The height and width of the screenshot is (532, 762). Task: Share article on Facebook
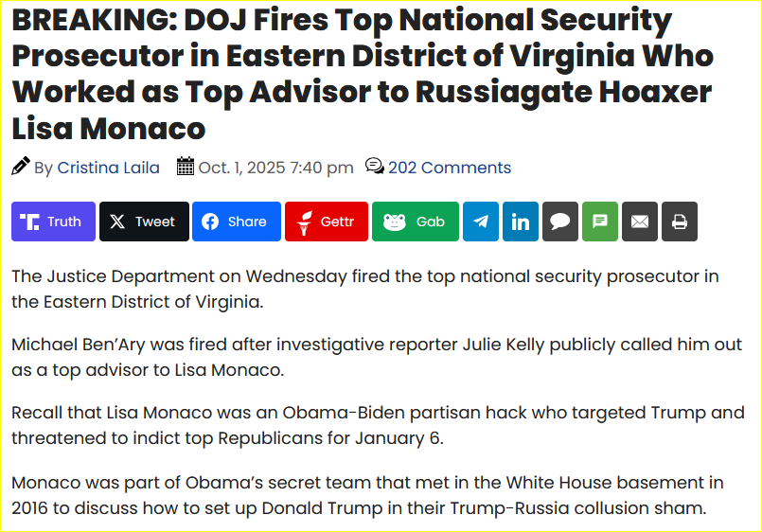(x=236, y=222)
